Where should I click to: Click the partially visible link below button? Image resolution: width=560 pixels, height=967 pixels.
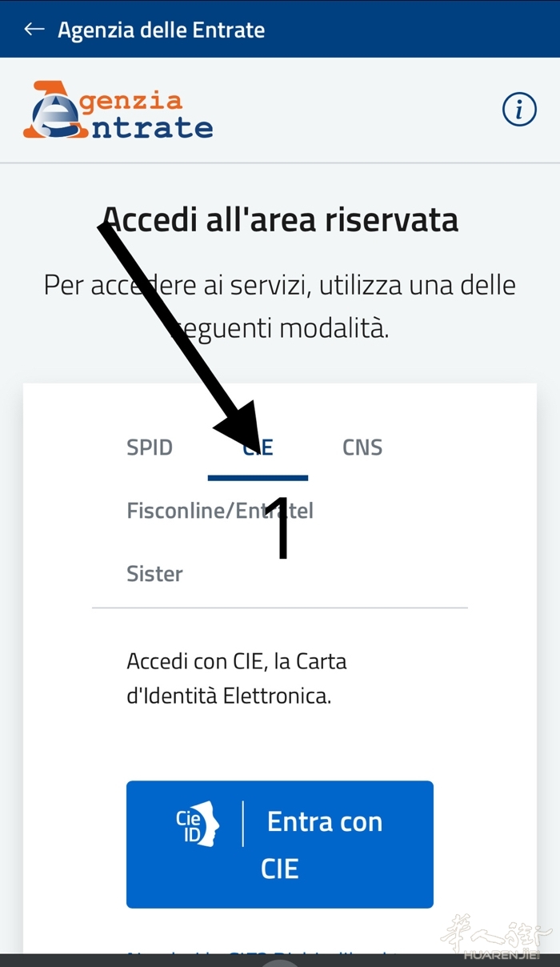click(x=264, y=951)
